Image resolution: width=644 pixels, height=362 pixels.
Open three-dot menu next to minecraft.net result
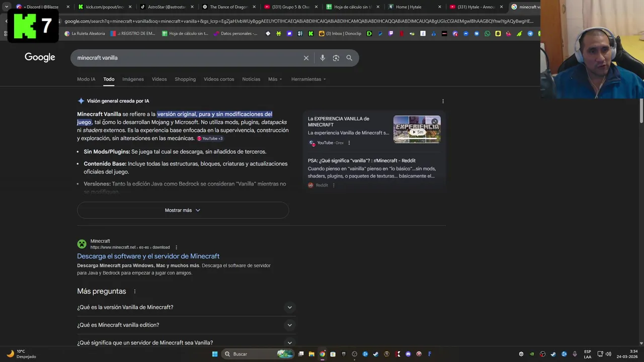tap(176, 247)
